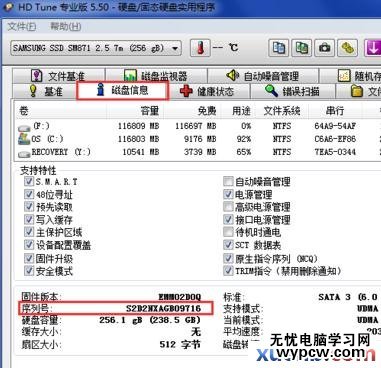Open the 文件 menu

click(22, 26)
